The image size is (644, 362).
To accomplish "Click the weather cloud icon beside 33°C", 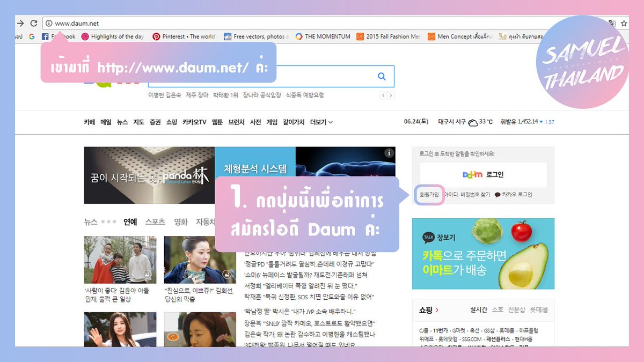I will point(473,122).
